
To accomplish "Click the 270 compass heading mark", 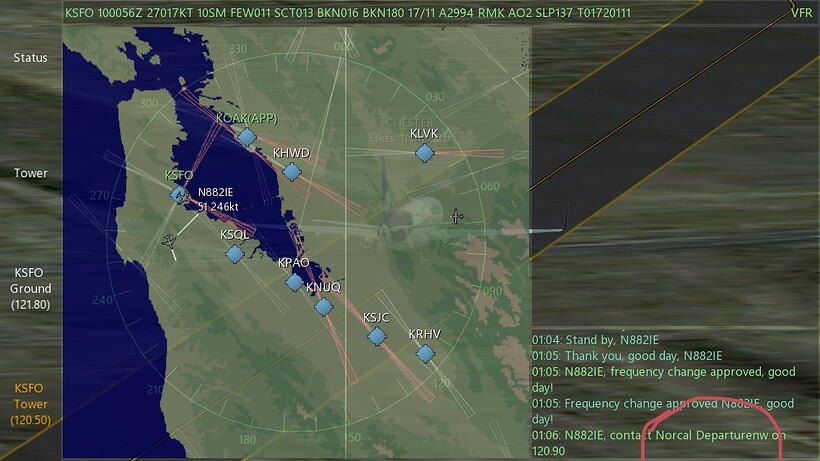I will point(100,195).
